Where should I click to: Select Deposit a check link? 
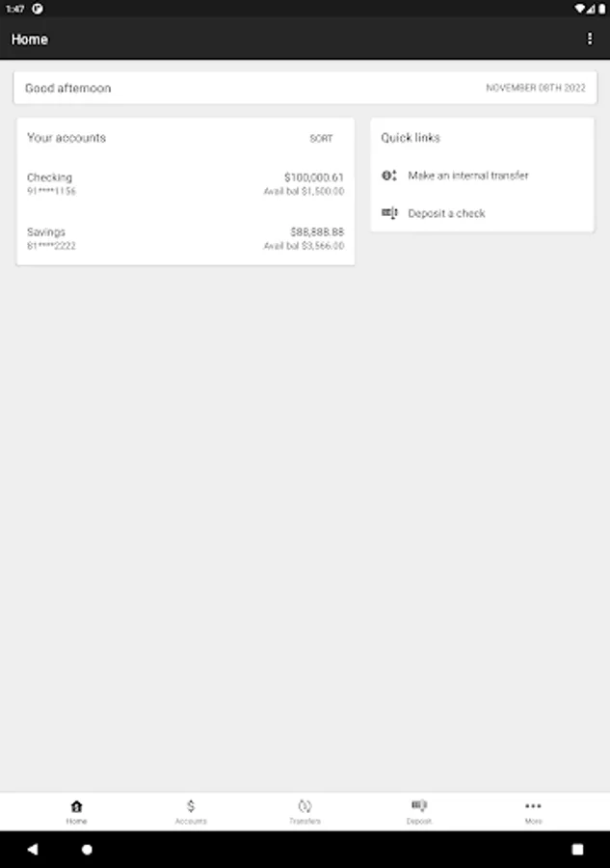[446, 213]
